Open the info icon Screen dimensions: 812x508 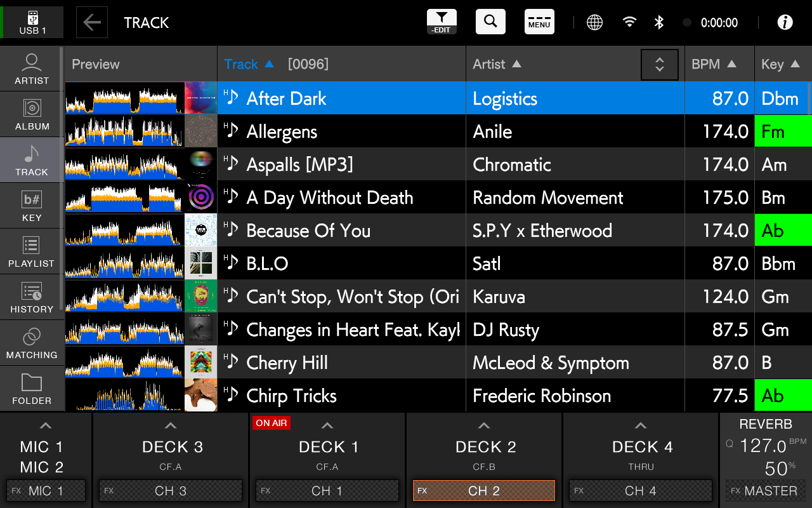click(x=785, y=22)
